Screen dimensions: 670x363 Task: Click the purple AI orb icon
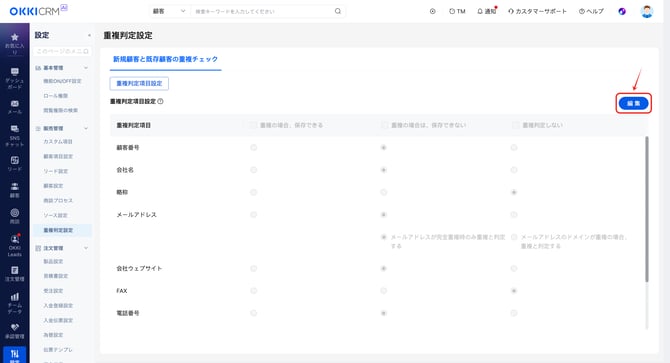[622, 12]
